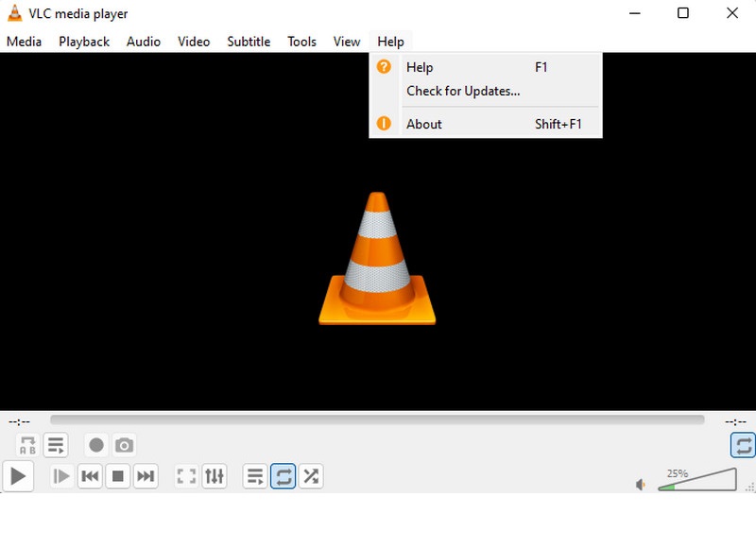Open the Audio menu
Screen dimensions: 756x548
click(144, 42)
